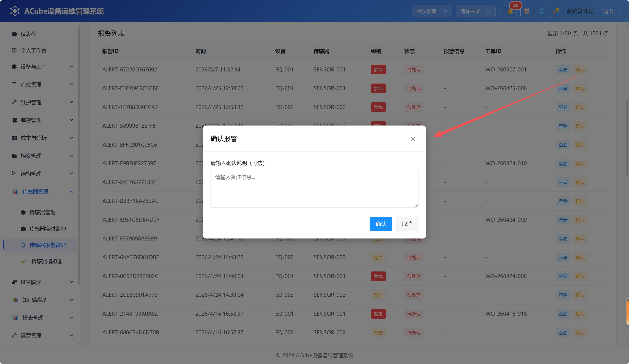Expand 库存管理 chevron
Image resolution: width=629 pixels, height=364 pixels.
[71, 120]
